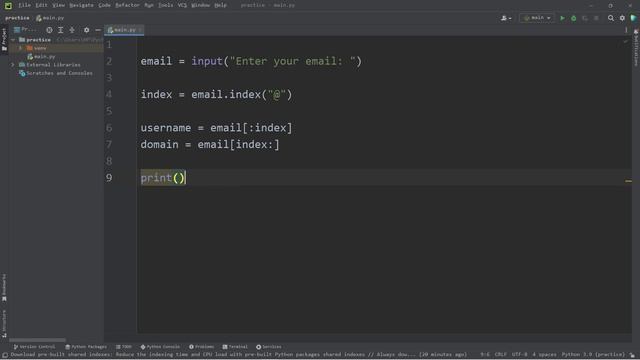
Task: Open the user account dropdown
Action: [x=506, y=18]
